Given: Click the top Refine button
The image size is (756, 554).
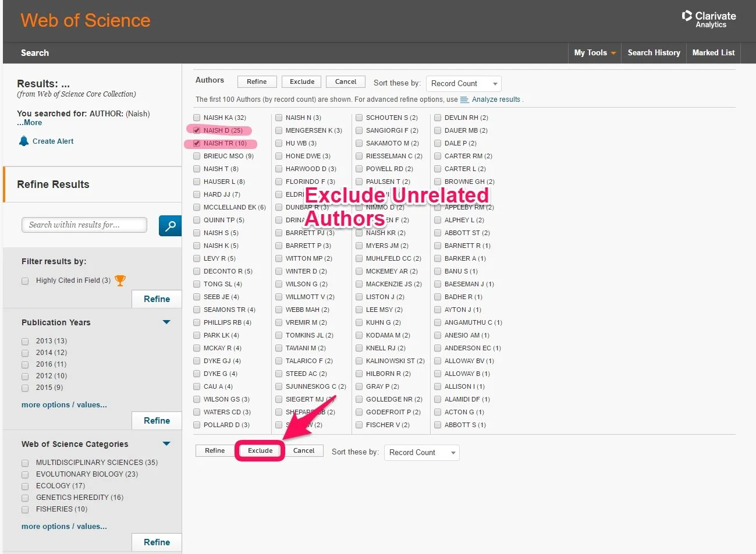Looking at the screenshot, I should click(x=257, y=81).
